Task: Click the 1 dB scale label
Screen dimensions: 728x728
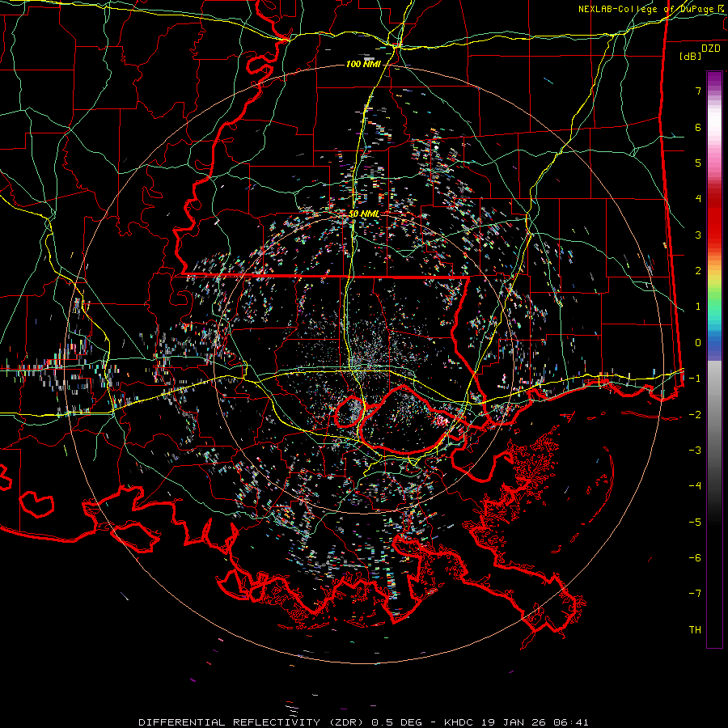Action: [x=698, y=307]
